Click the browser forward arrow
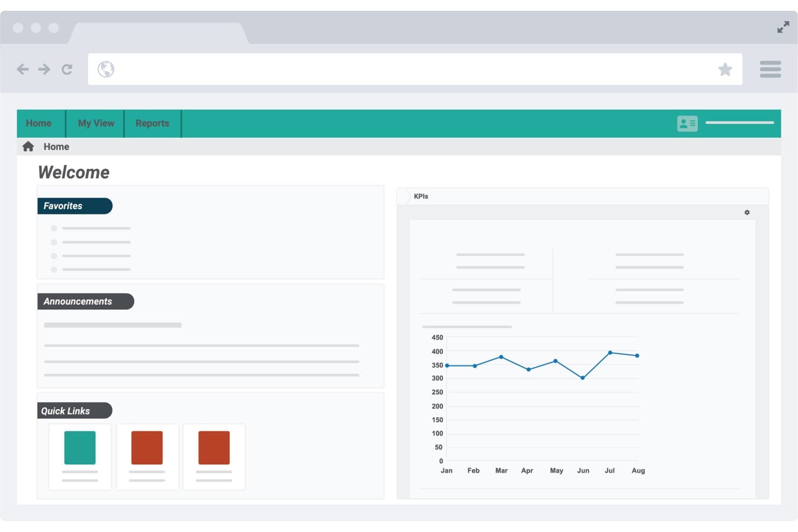Screen dimensions: 798x532 pyautogui.click(x=44, y=69)
